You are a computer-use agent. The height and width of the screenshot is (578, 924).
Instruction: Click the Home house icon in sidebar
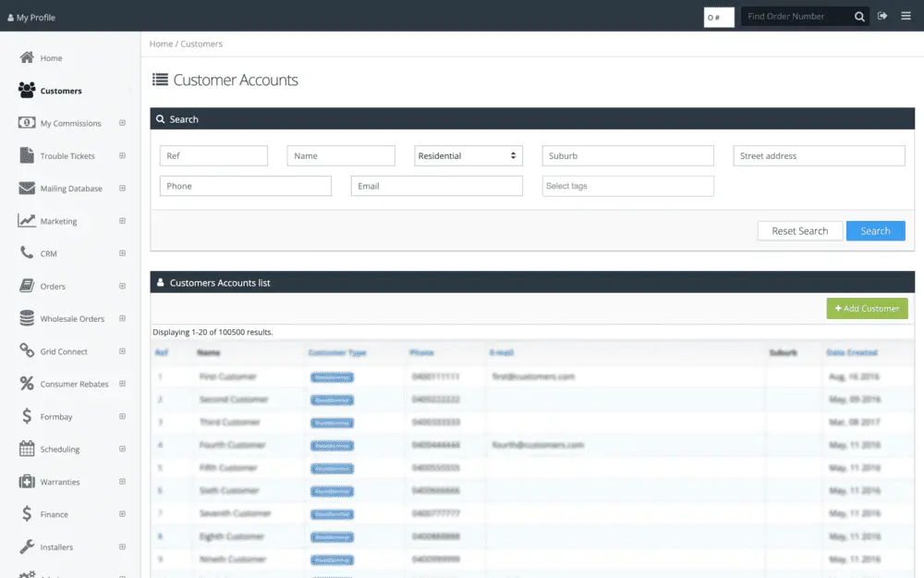pos(27,57)
